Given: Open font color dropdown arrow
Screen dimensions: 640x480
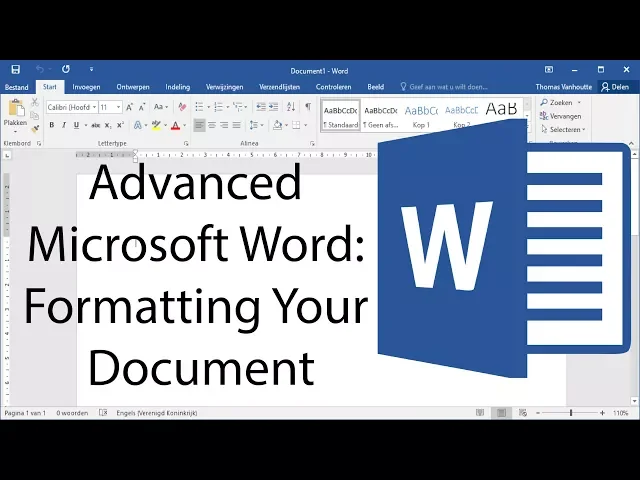Looking at the screenshot, I should point(184,125).
